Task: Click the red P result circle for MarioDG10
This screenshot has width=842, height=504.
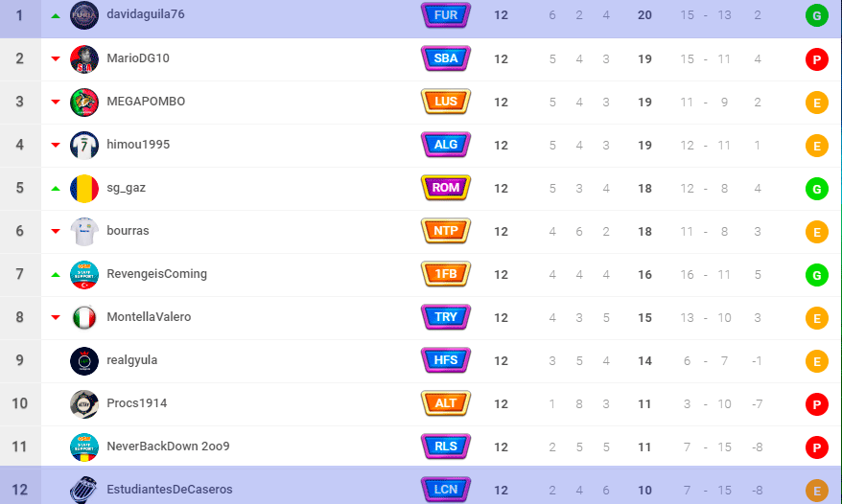Action: [817, 59]
